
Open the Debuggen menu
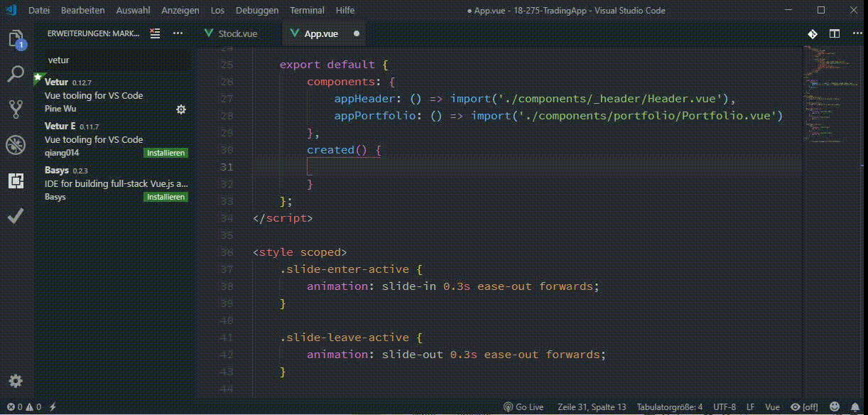pos(257,11)
